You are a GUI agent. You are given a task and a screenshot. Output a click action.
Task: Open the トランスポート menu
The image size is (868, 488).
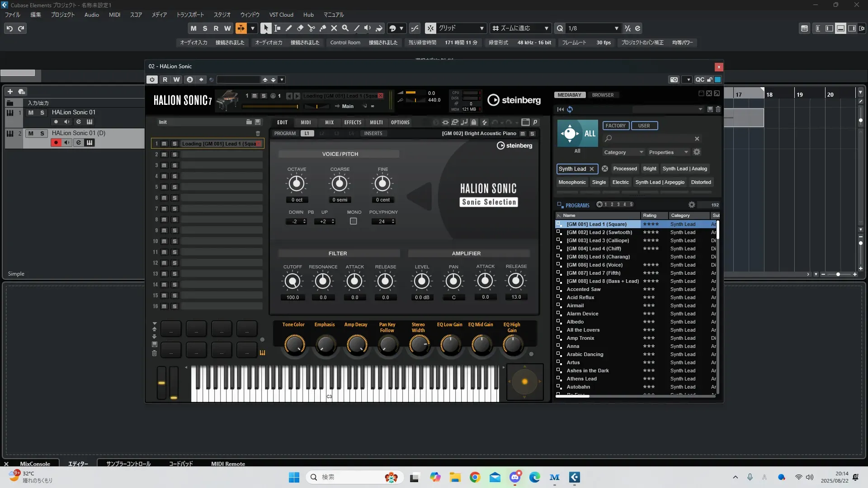coord(190,14)
